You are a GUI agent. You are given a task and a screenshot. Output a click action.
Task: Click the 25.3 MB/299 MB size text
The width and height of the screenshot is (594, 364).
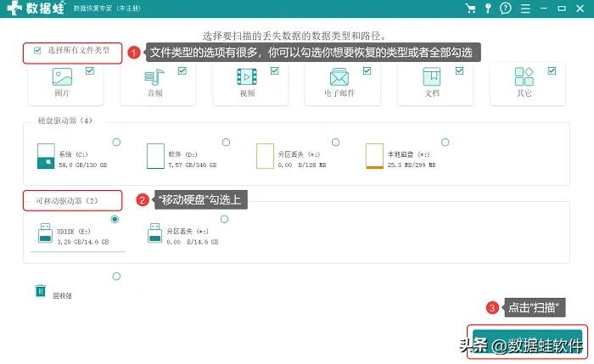(412, 165)
